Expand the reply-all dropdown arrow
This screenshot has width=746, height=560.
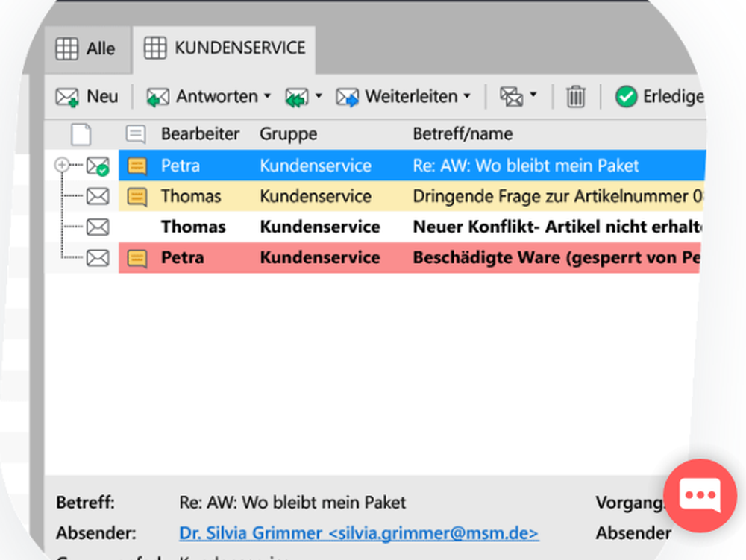coord(319,96)
